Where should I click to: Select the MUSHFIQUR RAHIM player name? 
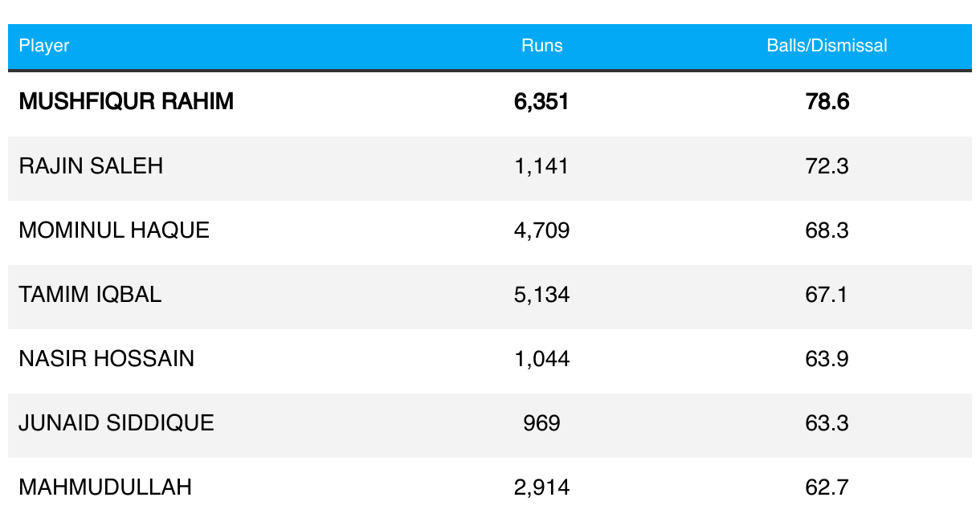[x=126, y=102]
